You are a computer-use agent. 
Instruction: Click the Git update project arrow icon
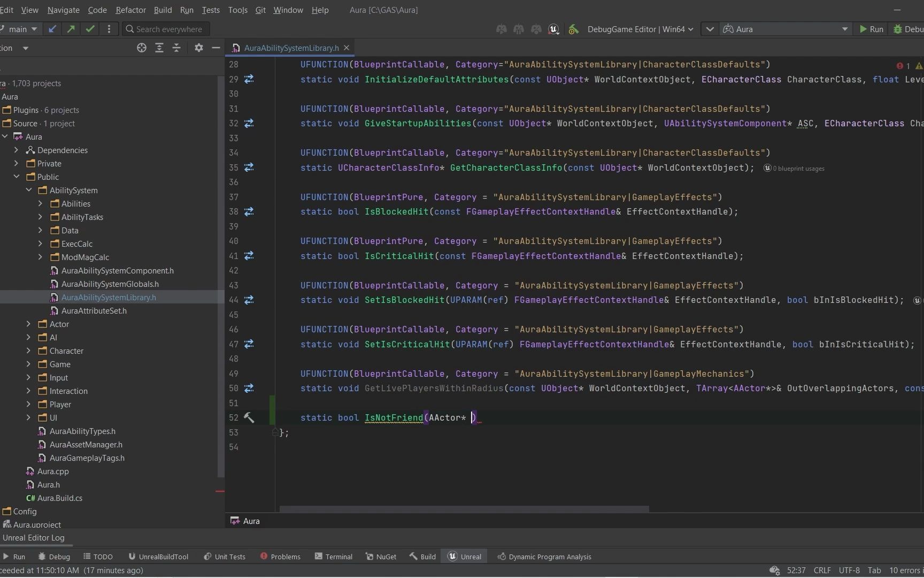click(x=52, y=29)
